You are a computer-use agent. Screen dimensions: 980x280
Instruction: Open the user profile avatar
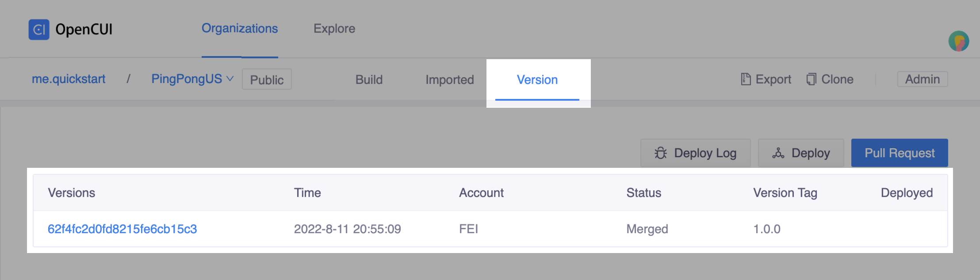tap(958, 41)
